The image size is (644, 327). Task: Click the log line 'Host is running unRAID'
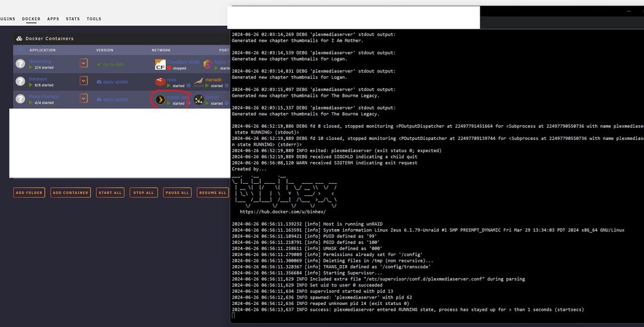click(x=307, y=224)
